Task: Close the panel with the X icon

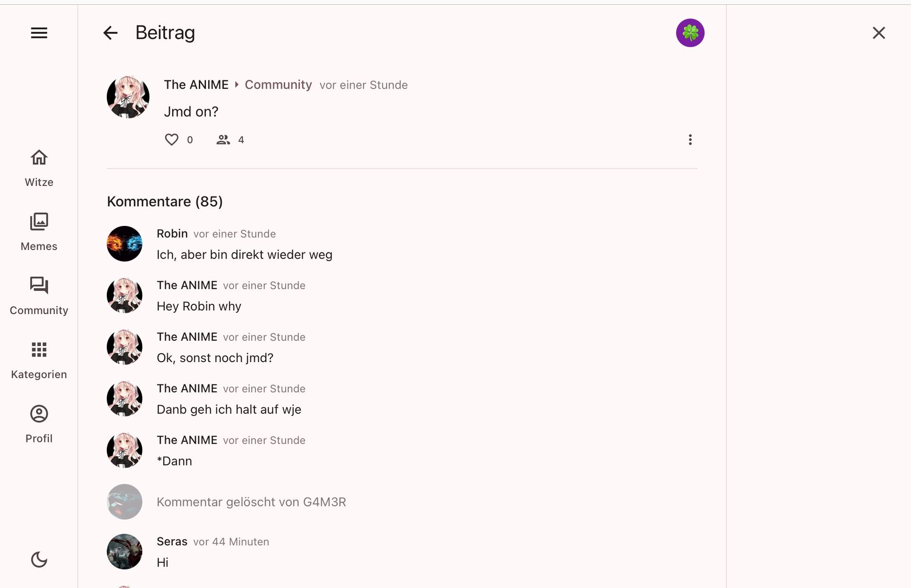Action: click(879, 33)
